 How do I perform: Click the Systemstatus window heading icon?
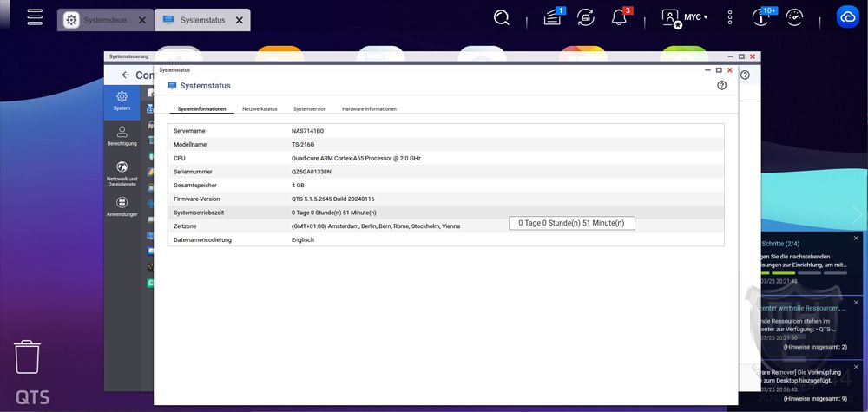click(172, 86)
